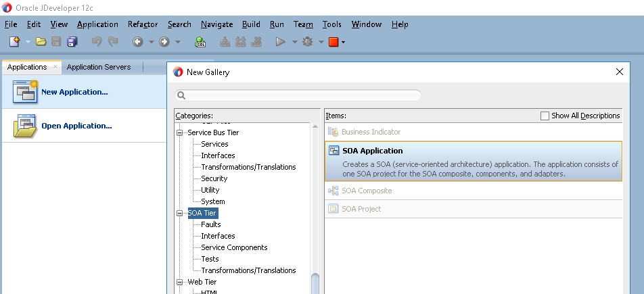Open the Tools menu
Image resolution: width=644 pixels, height=294 pixels.
(332, 24)
